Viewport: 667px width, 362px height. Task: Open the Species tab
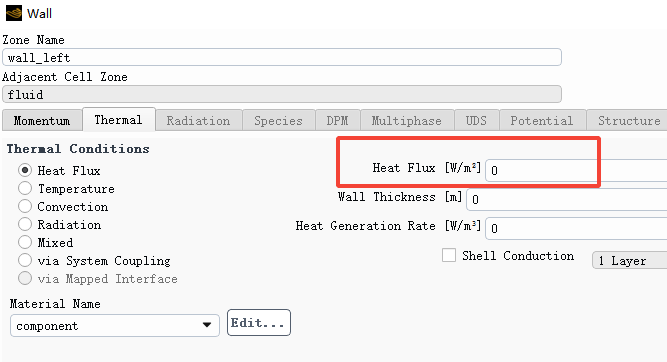point(279,121)
